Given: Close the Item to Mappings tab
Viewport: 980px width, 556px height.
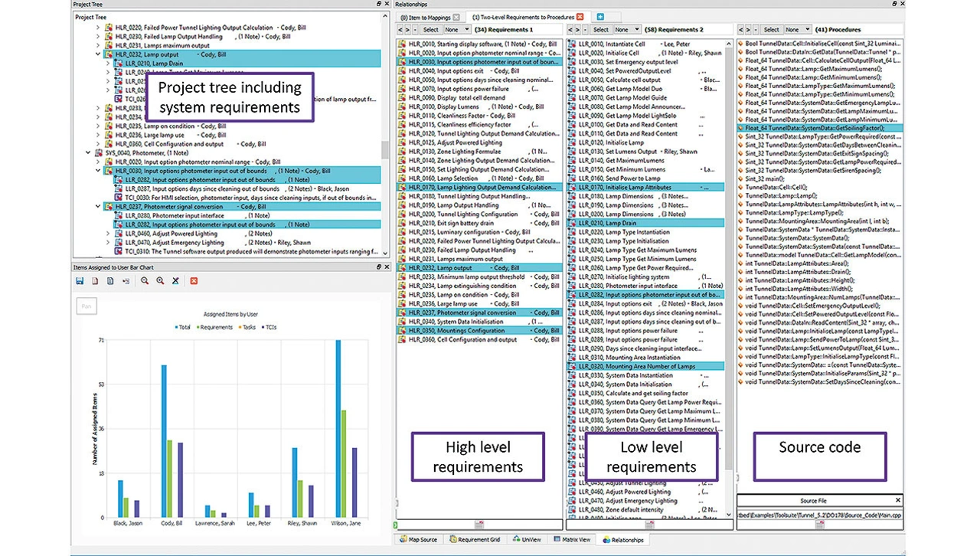Looking at the screenshot, I should [456, 17].
